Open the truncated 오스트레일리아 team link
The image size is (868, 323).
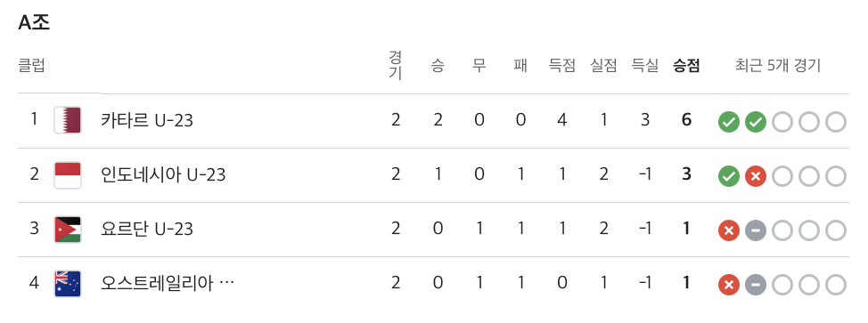coord(168,284)
